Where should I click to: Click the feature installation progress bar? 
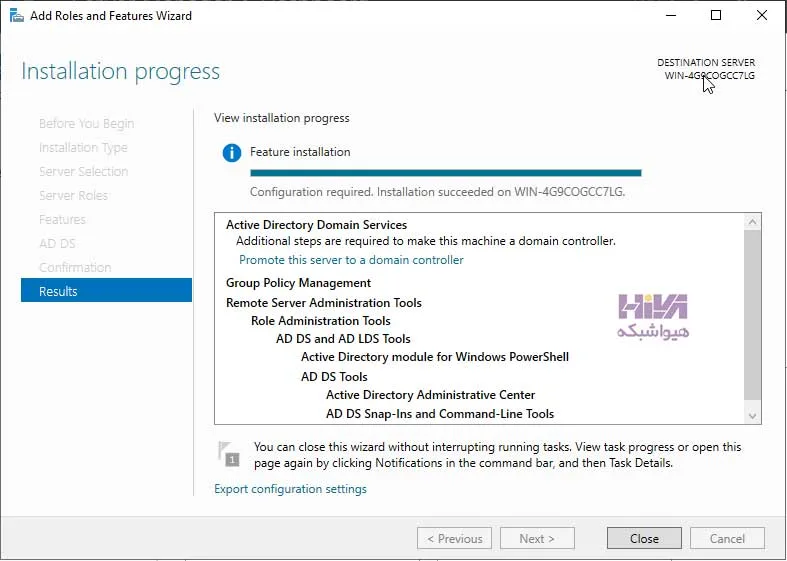coord(446,173)
